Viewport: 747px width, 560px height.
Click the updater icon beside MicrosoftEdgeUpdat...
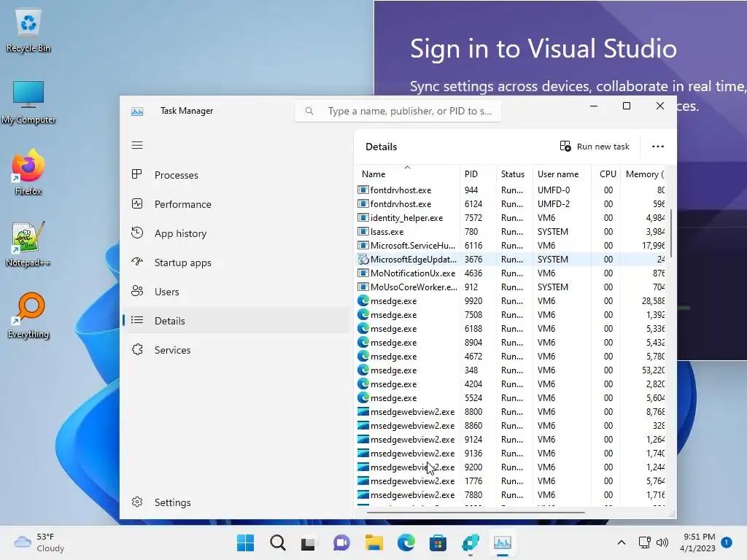(363, 259)
